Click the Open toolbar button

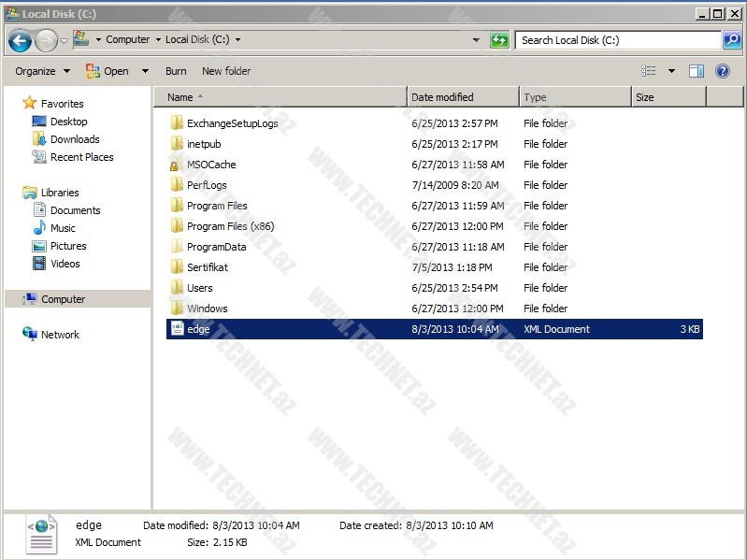click(108, 71)
